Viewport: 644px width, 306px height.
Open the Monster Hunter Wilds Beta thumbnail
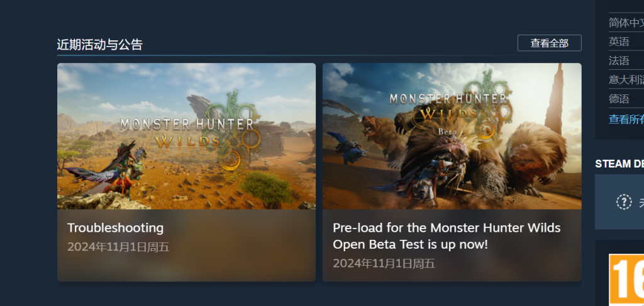452,136
